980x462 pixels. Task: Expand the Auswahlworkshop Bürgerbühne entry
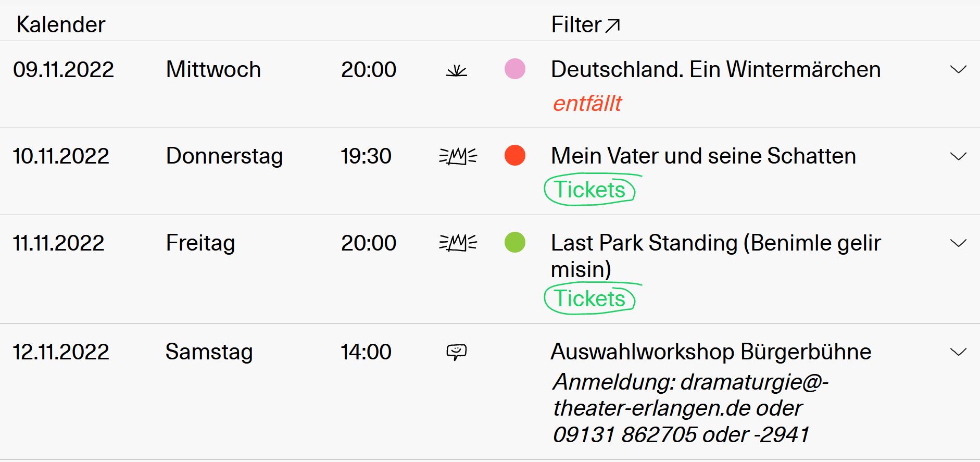tap(958, 352)
